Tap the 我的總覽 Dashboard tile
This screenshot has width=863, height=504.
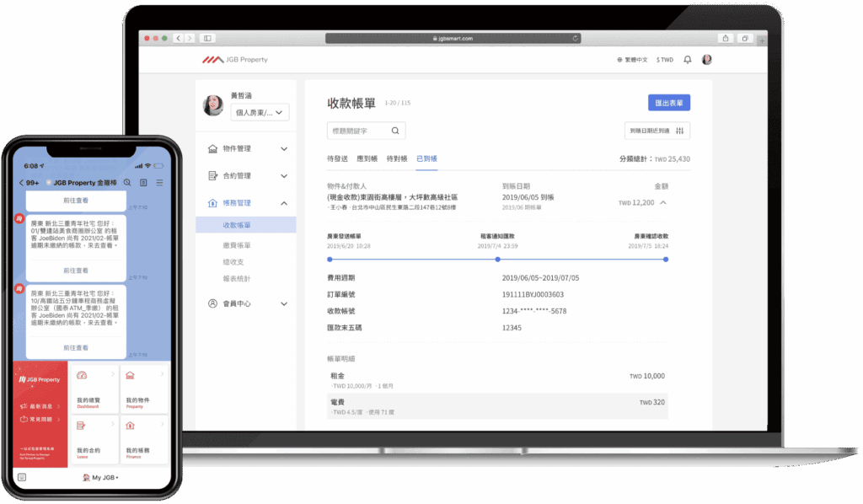click(x=94, y=389)
